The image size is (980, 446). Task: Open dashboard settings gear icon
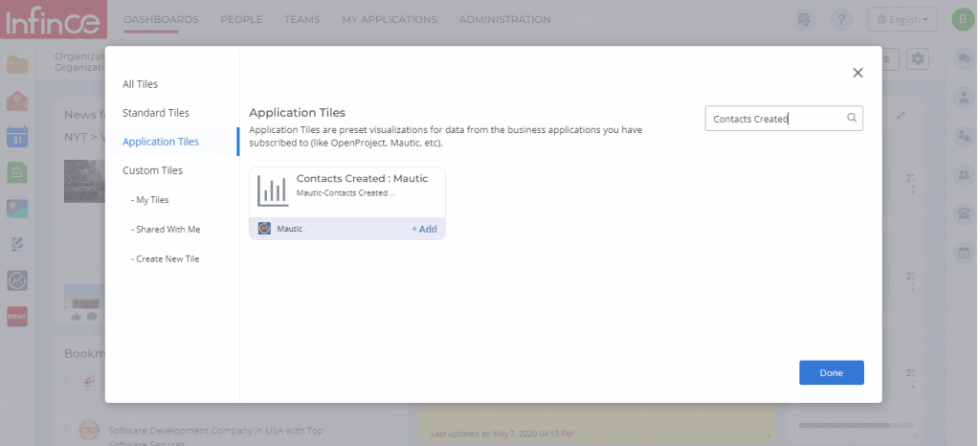click(918, 59)
